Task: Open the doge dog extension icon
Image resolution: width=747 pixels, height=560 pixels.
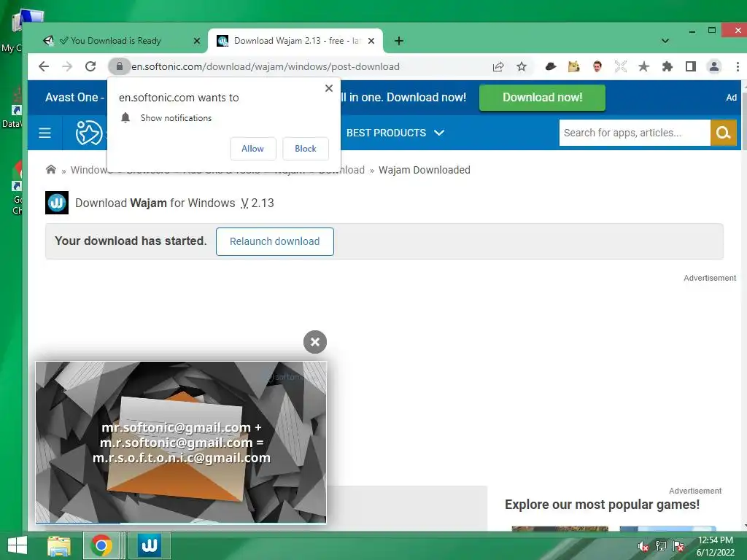Action: pyautogui.click(x=573, y=66)
